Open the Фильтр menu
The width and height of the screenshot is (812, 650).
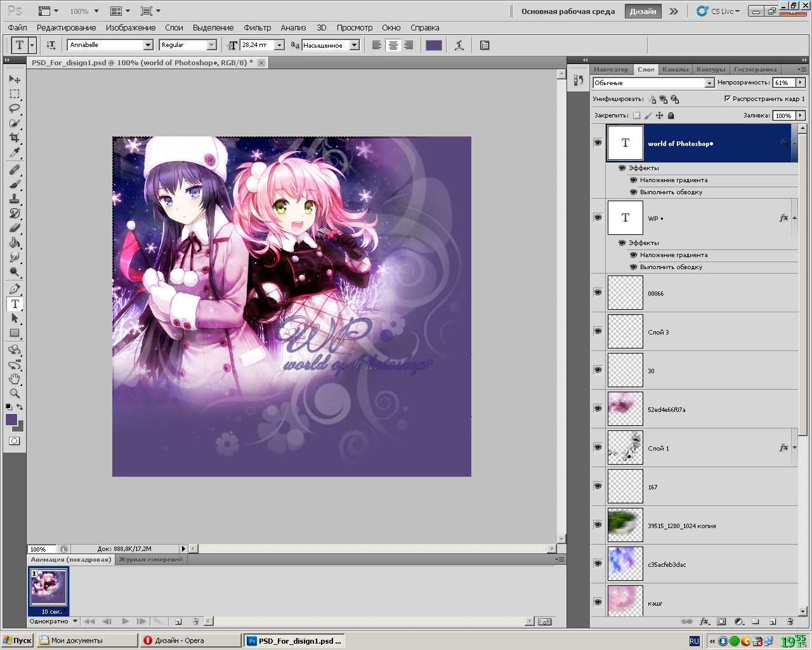257,27
